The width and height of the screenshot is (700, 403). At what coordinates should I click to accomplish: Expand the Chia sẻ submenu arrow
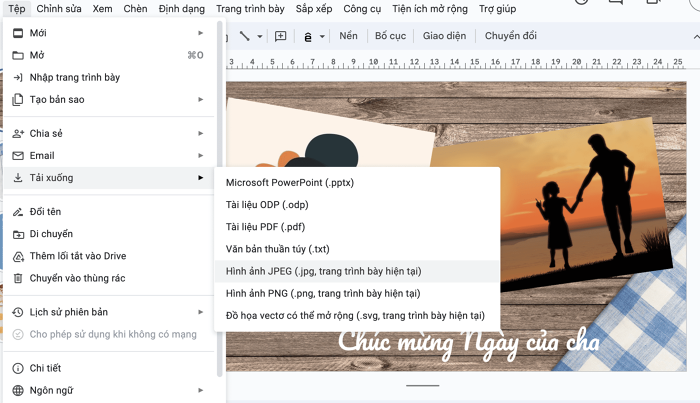pos(200,133)
